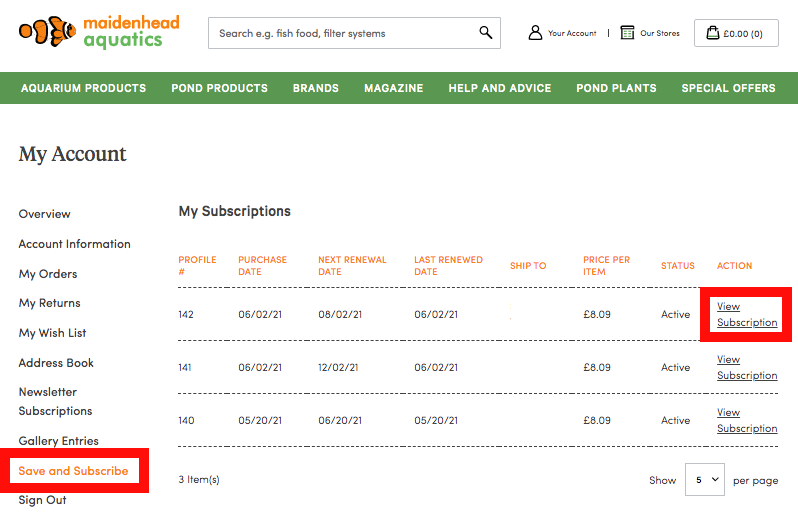798x527 pixels.
Task: Open Address Book in sidebar
Action: click(56, 363)
